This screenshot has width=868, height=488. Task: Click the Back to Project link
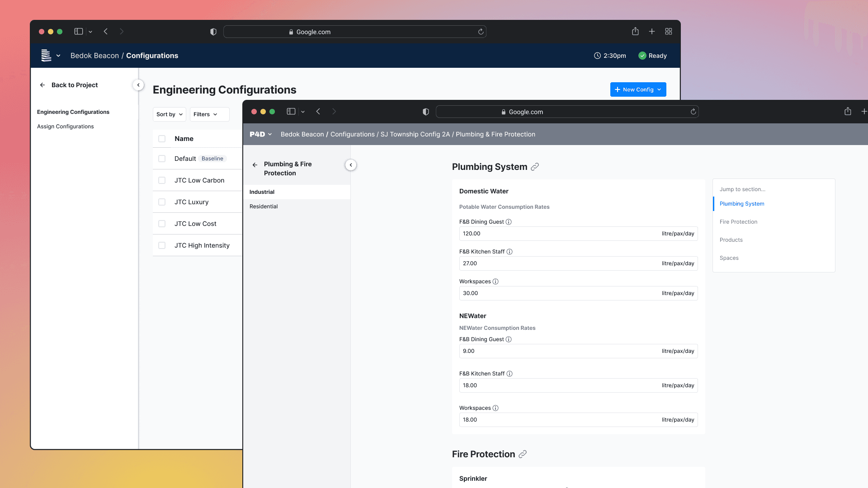click(75, 85)
